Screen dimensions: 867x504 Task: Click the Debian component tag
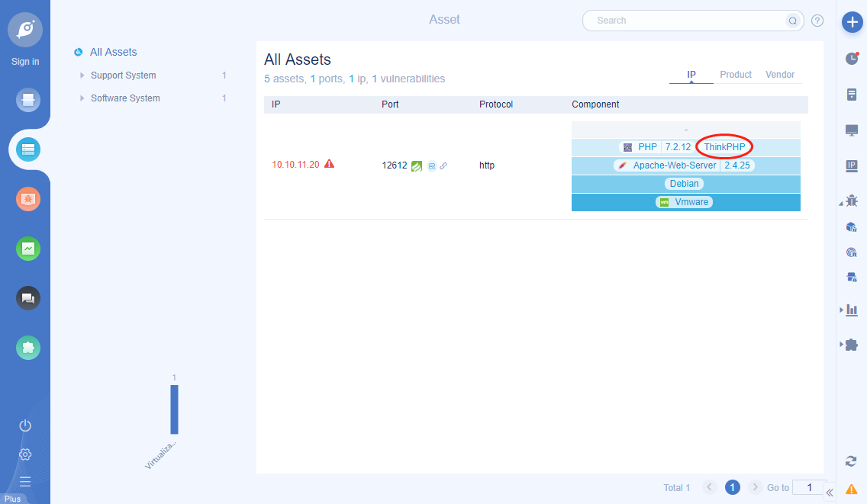684,184
